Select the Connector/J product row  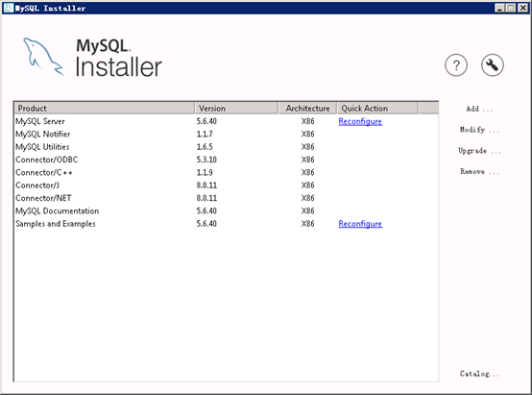pyautogui.click(x=226, y=185)
